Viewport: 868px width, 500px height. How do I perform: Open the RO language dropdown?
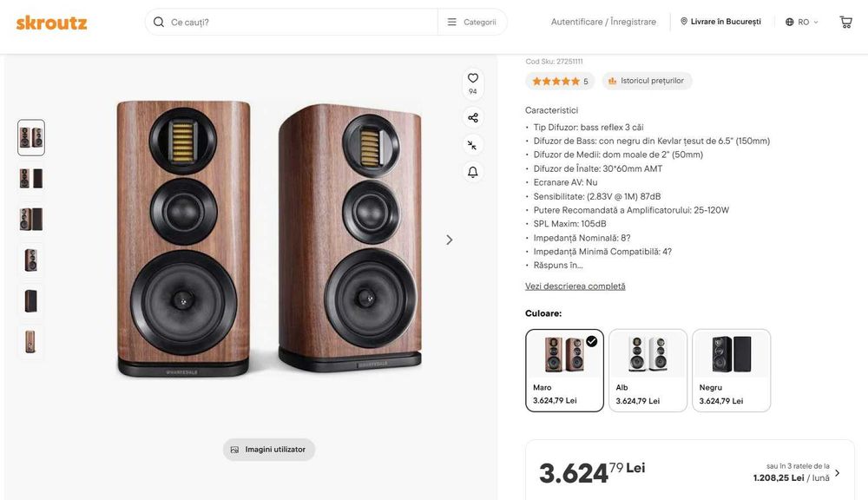click(802, 22)
